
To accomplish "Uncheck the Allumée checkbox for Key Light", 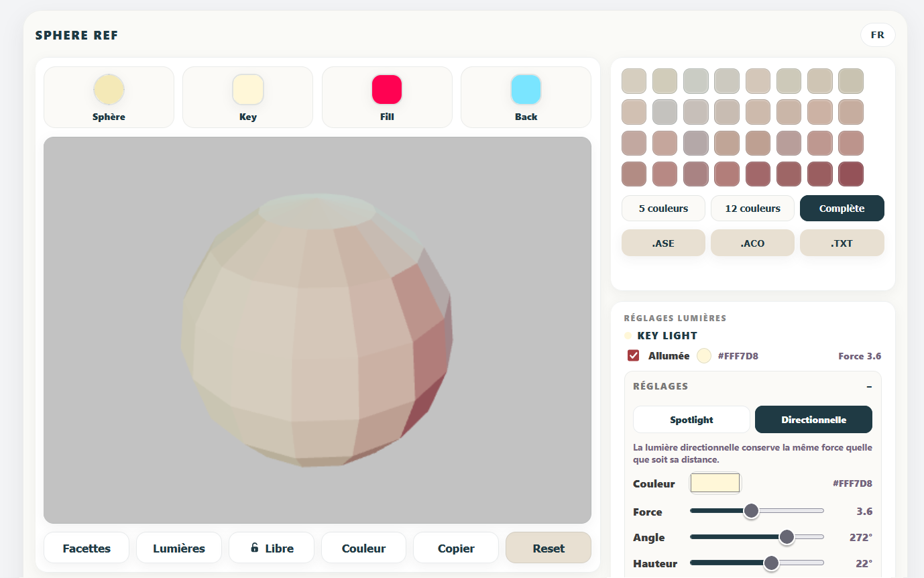I will coord(633,356).
